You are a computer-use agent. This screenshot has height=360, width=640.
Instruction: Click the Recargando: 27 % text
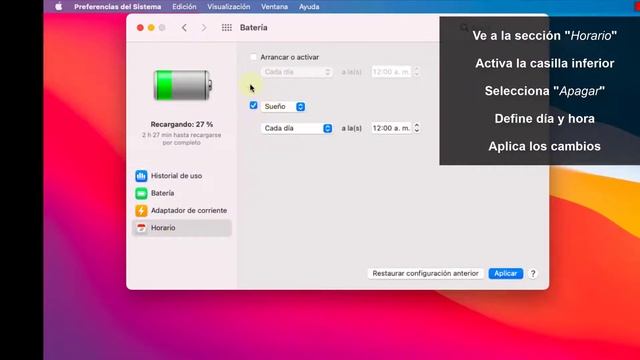pos(182,124)
